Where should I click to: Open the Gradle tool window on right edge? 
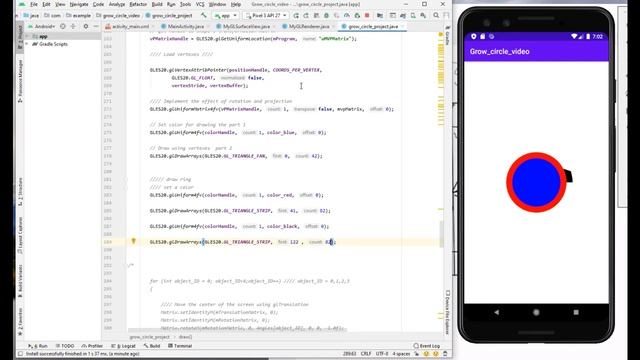pyautogui.click(x=447, y=36)
